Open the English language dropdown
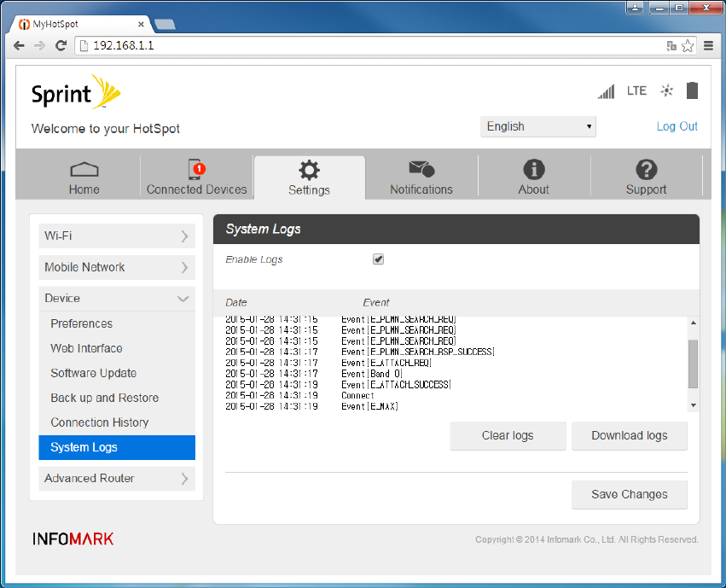The width and height of the screenshot is (726, 588). click(538, 126)
